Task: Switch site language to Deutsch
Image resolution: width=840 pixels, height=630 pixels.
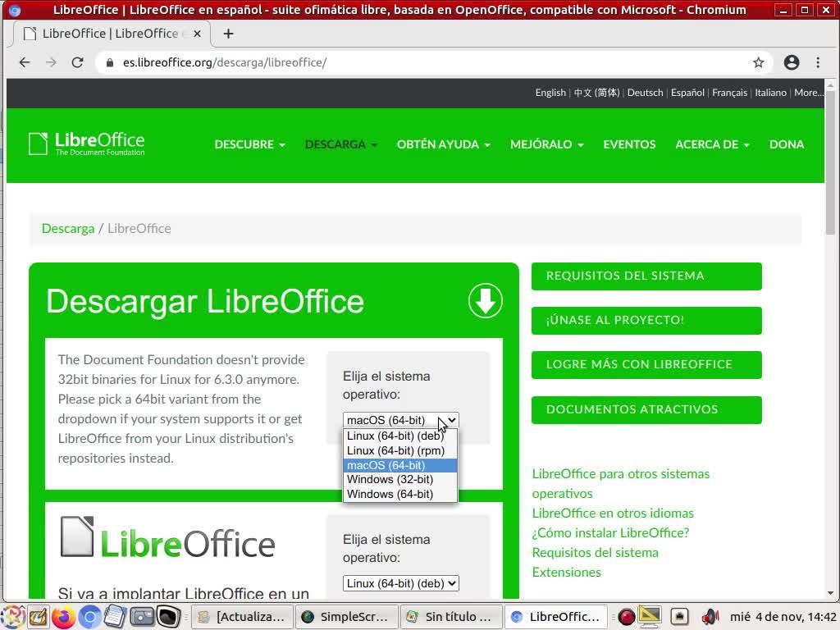Action: 645,93
